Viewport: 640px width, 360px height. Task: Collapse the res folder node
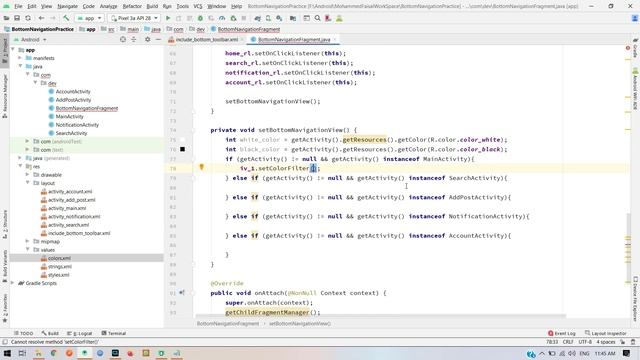(x=20, y=166)
